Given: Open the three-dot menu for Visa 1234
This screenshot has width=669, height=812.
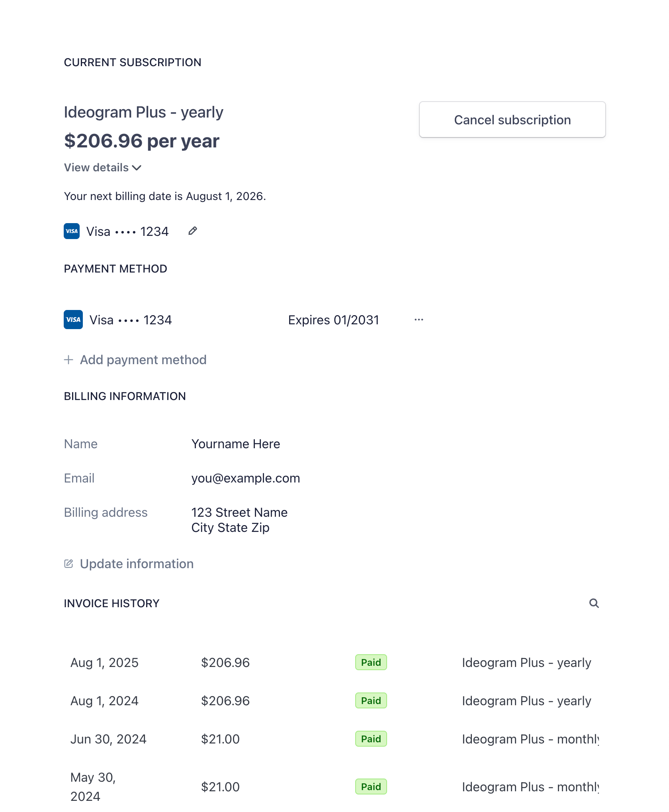Looking at the screenshot, I should click(x=419, y=320).
